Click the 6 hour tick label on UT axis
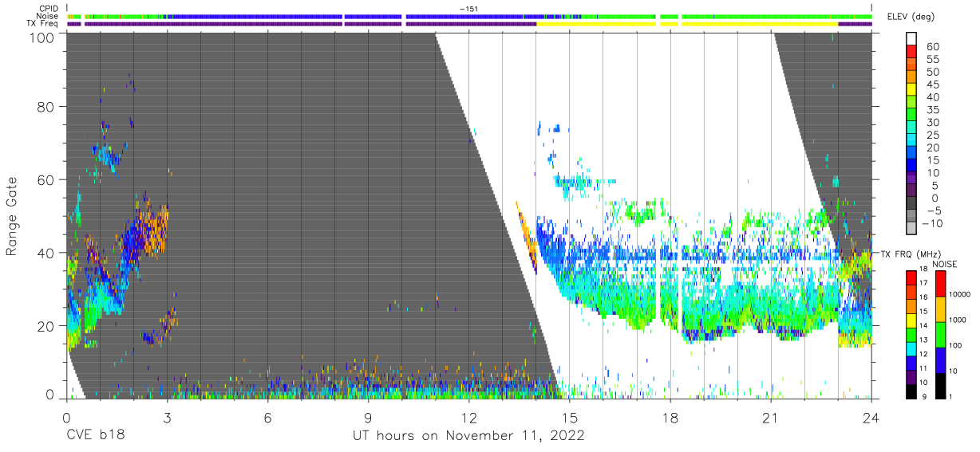Screen dimensions: 980x452 pos(267,417)
